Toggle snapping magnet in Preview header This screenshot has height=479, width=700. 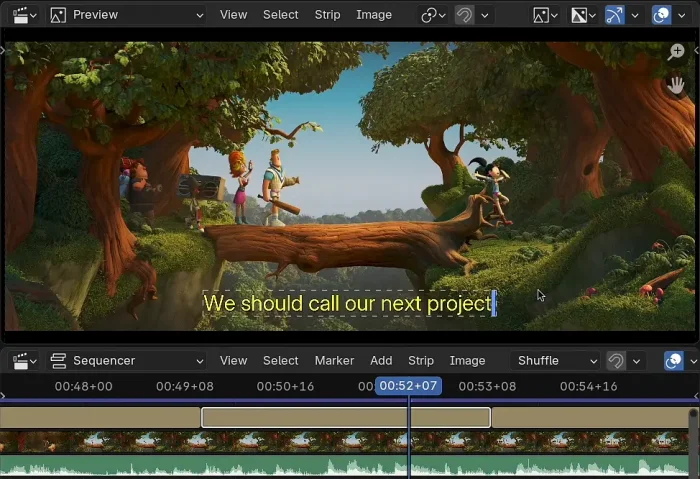464,16
